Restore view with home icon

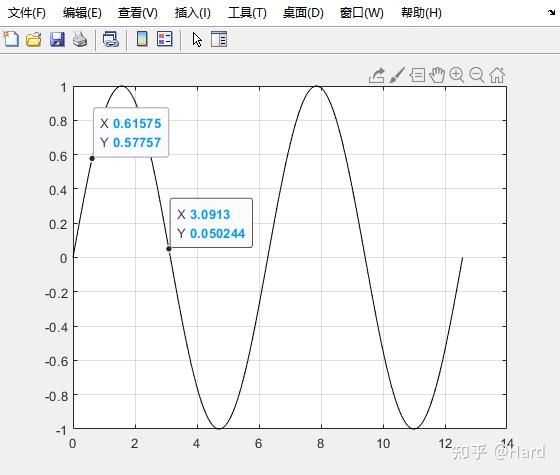click(x=497, y=75)
